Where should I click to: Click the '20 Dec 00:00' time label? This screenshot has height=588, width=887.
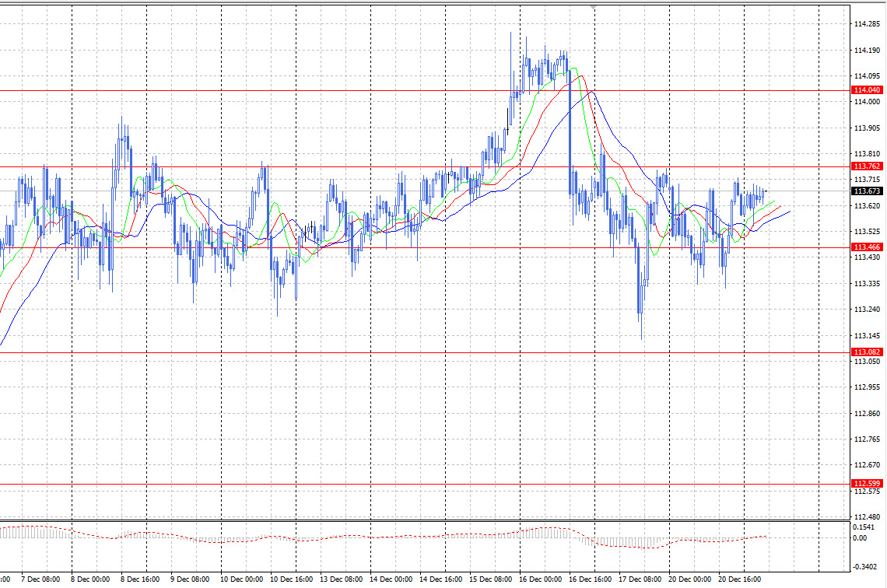pyautogui.click(x=689, y=579)
